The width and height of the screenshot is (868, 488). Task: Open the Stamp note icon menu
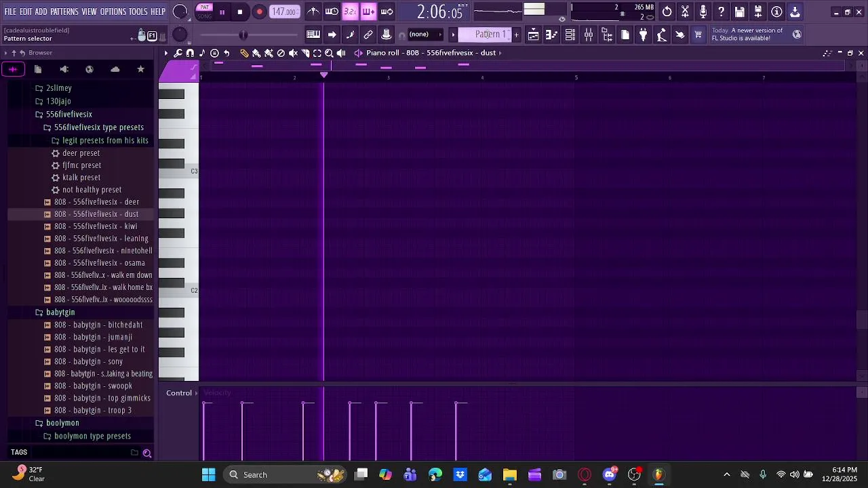click(202, 53)
